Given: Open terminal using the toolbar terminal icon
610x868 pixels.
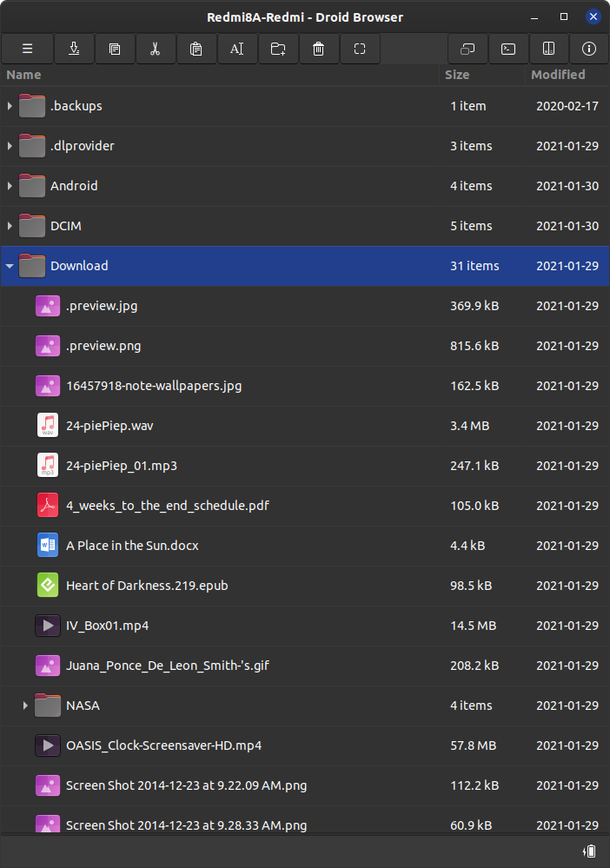Looking at the screenshot, I should pyautogui.click(x=508, y=49).
